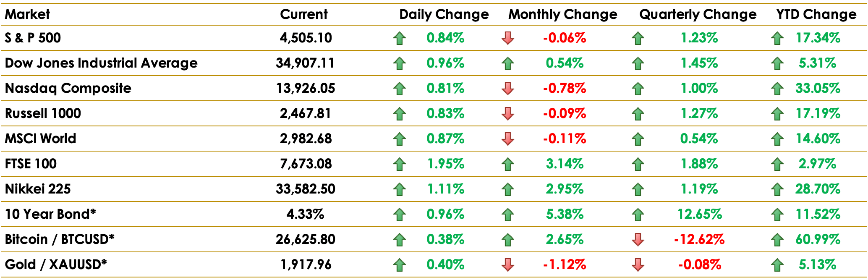Click the green up arrow for FTSE 100 monthly change
This screenshot has width=868, height=280.
508,164
